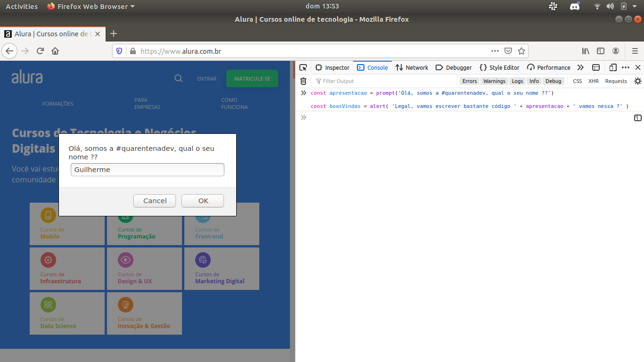Open the Discord tray icon

coord(575,6)
